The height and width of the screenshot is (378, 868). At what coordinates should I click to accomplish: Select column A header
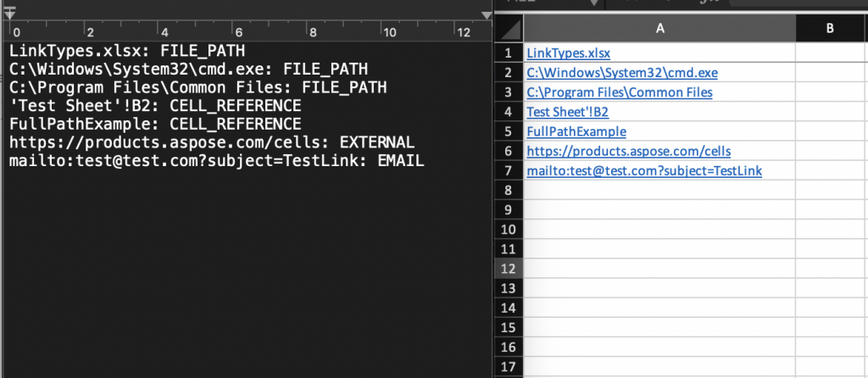tap(659, 30)
